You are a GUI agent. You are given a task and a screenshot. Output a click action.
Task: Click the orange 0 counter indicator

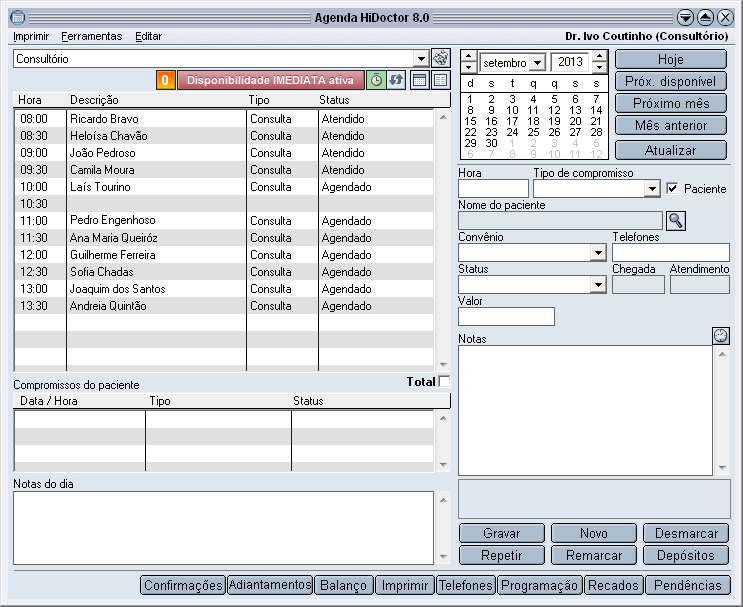click(x=165, y=80)
